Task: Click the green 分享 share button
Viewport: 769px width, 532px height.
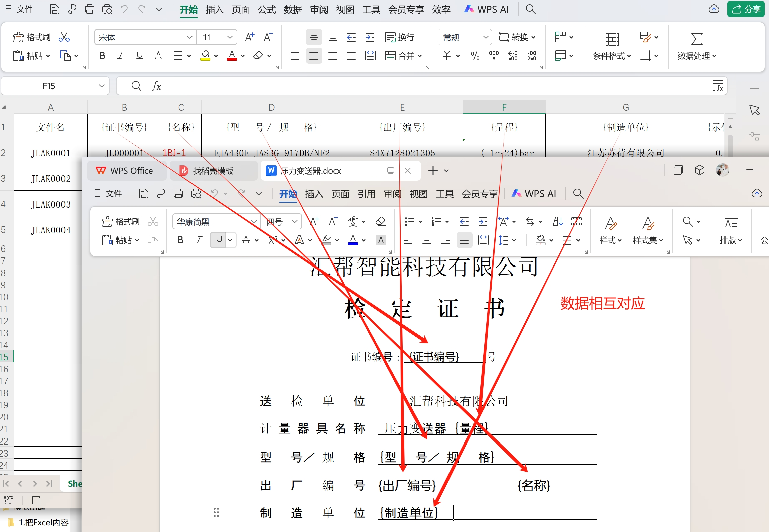Action: [x=746, y=9]
